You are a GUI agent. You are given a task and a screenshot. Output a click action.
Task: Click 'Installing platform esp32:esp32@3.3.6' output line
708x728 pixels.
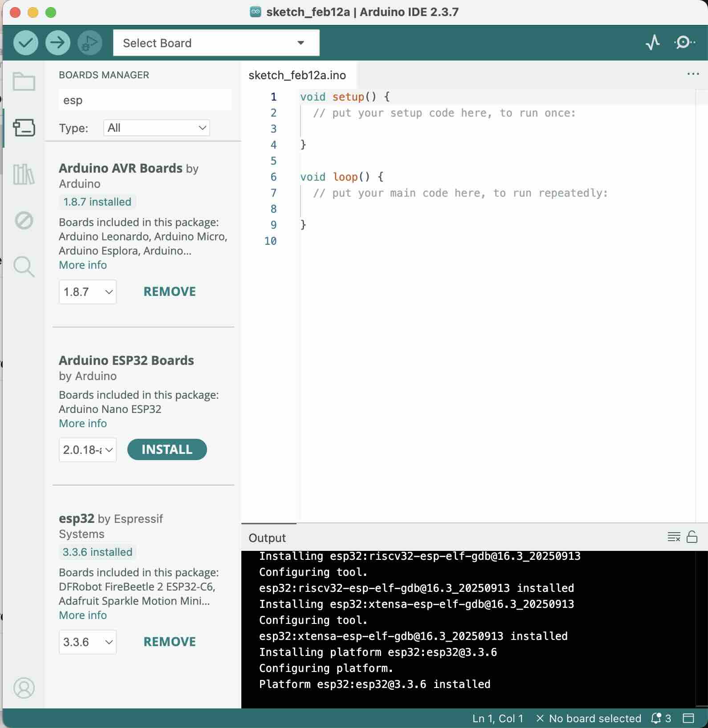point(378,652)
